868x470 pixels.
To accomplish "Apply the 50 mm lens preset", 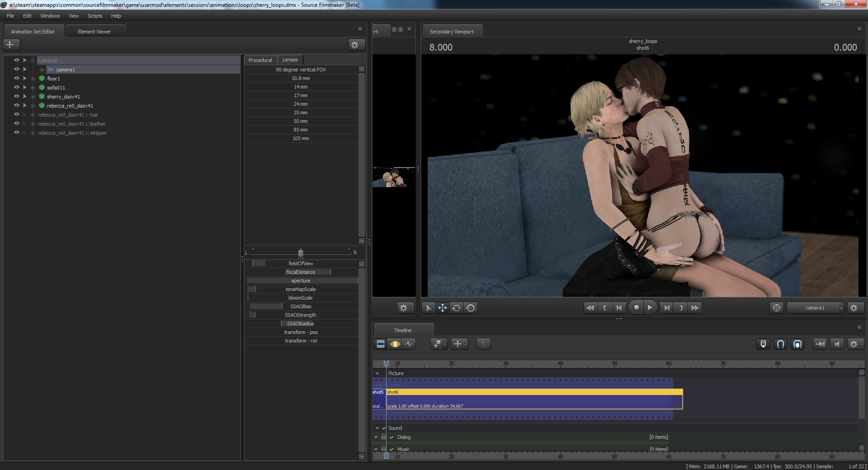I will [301, 121].
